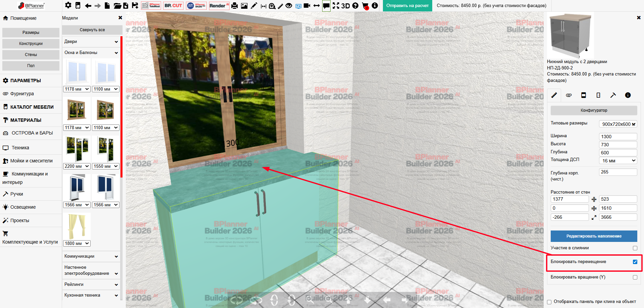Select the pencil edit tool in toolbar

tap(254, 6)
